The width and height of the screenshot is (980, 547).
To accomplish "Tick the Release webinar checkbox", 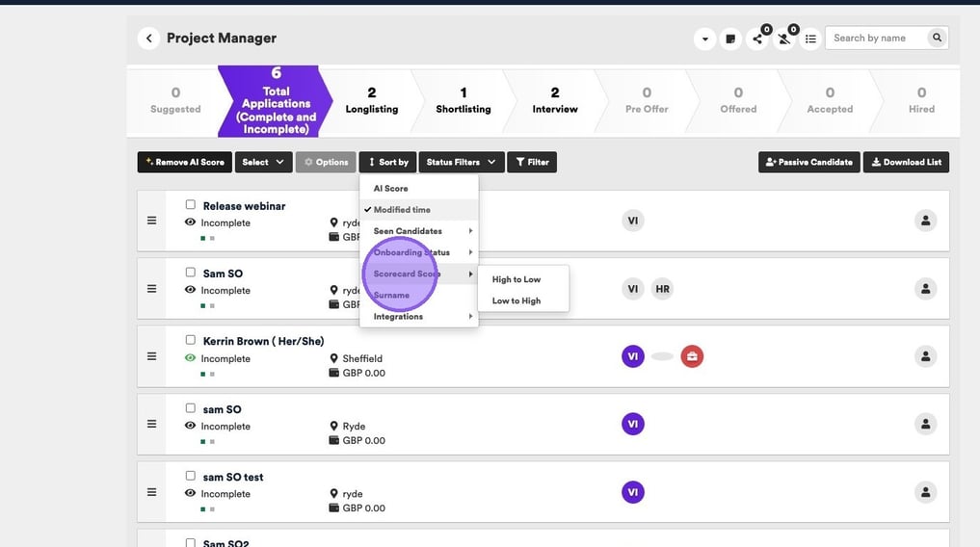I will [x=191, y=205].
